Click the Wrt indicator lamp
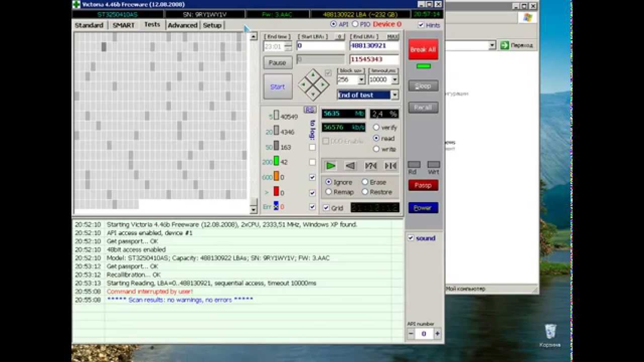 [433, 164]
